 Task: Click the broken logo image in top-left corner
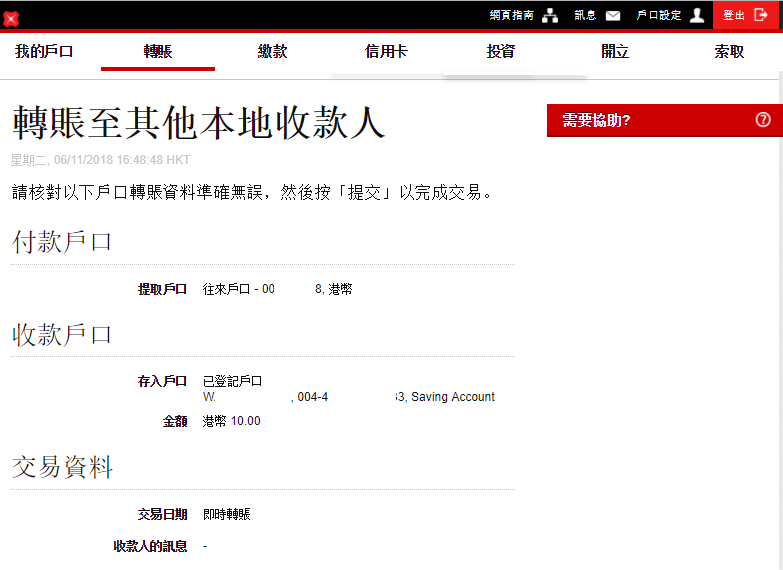[x=11, y=18]
